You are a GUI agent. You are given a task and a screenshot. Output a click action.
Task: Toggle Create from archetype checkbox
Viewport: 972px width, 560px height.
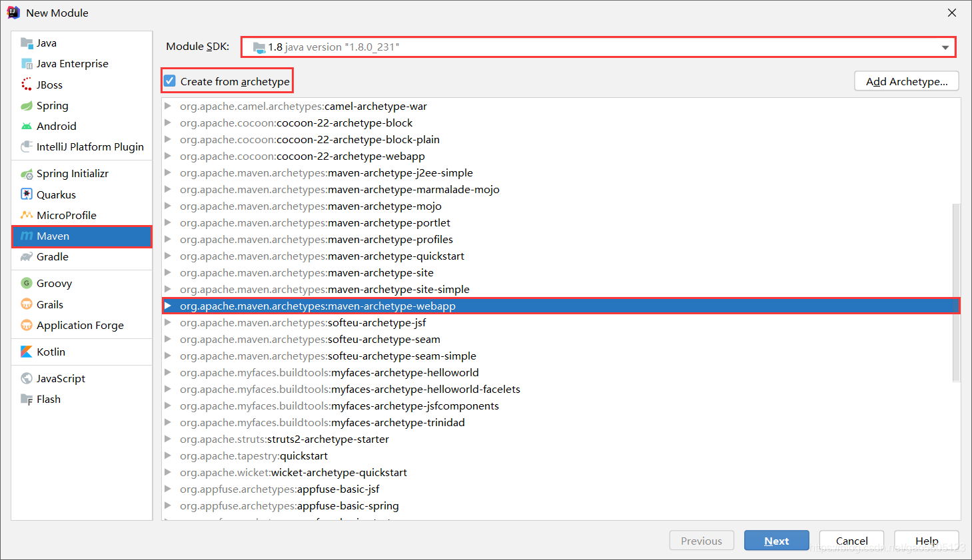point(170,81)
